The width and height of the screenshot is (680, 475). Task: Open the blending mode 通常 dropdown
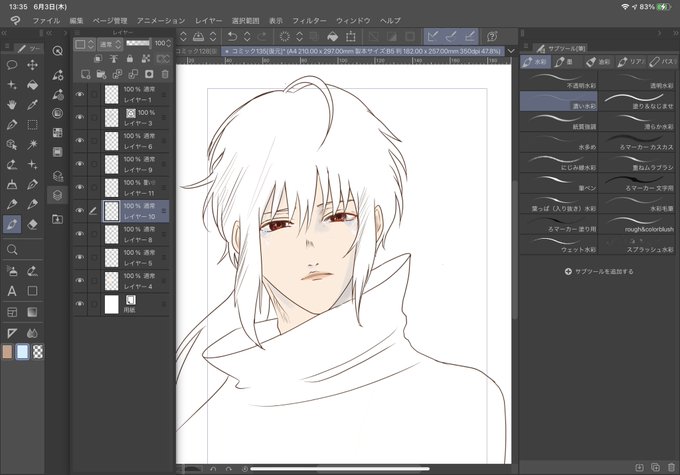tap(110, 44)
